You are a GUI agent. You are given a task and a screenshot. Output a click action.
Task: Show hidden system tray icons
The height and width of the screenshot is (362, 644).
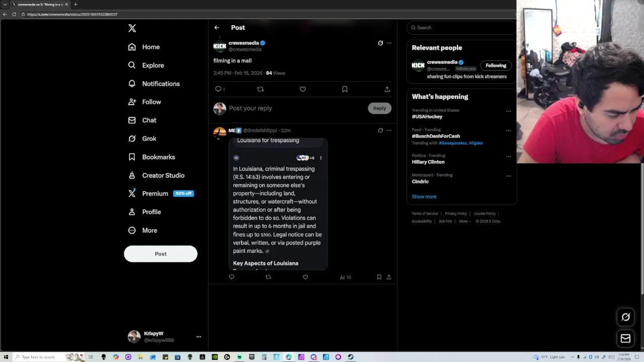coord(572,357)
